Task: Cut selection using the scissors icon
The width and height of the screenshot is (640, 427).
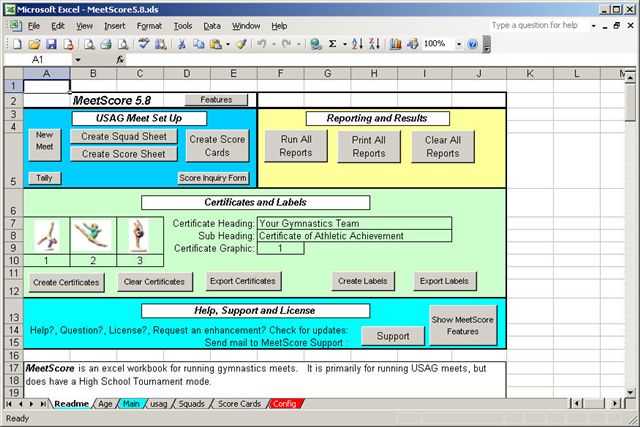Action: click(182, 44)
